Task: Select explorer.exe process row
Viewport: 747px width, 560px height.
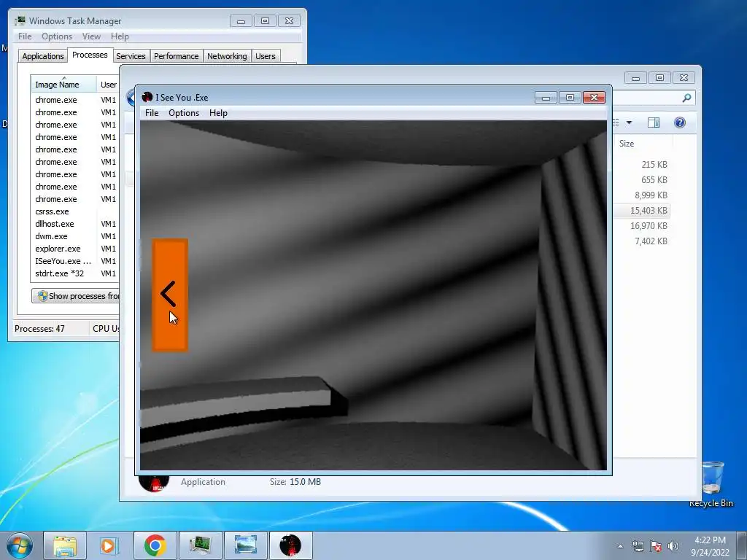Action: (x=75, y=249)
